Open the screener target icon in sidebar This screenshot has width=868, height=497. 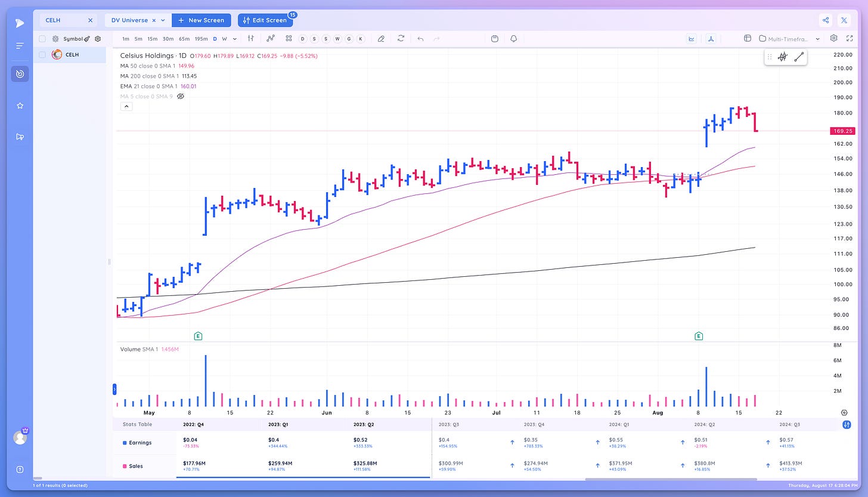click(x=20, y=74)
